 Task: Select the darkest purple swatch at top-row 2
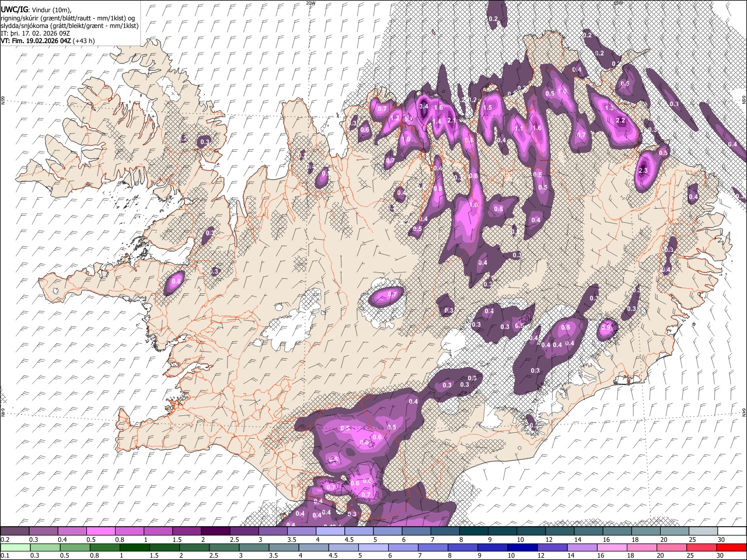click(x=215, y=531)
